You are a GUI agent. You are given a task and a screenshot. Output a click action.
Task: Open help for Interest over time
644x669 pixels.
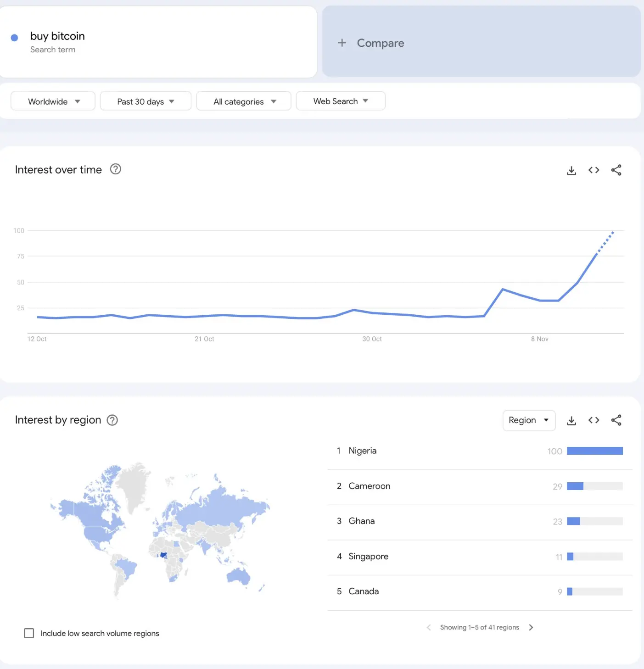pyautogui.click(x=116, y=169)
